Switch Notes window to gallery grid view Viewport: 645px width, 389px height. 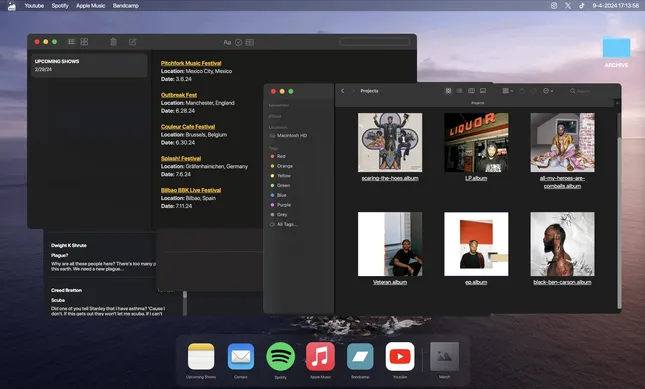click(x=84, y=42)
